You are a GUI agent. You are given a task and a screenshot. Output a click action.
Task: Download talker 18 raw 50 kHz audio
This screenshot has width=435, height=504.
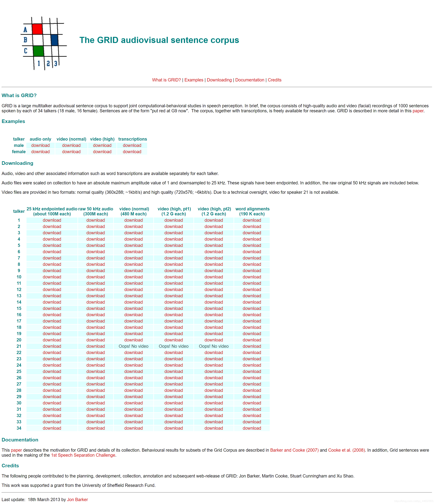[x=96, y=327]
